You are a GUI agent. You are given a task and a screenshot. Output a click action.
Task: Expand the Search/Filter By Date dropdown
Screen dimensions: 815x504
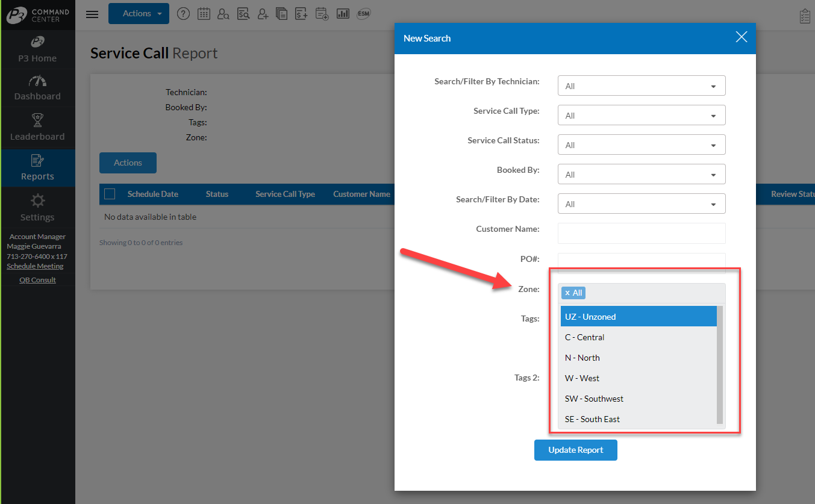[x=642, y=204]
